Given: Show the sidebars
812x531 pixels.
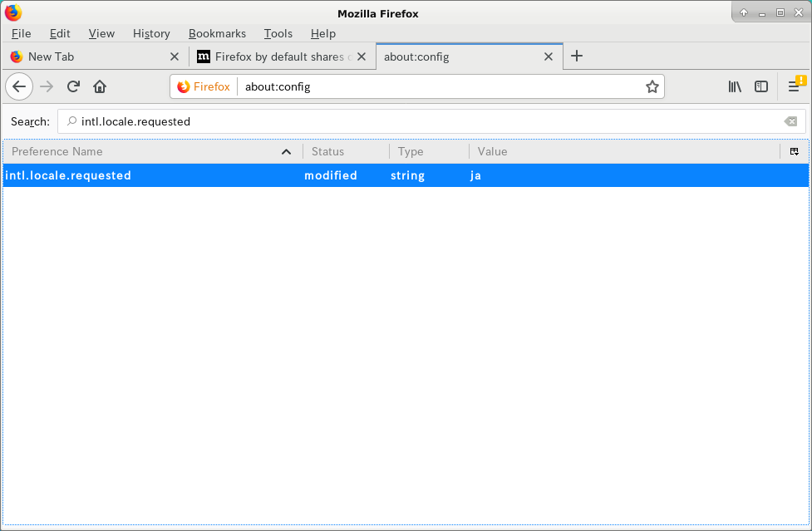Looking at the screenshot, I should (x=760, y=86).
